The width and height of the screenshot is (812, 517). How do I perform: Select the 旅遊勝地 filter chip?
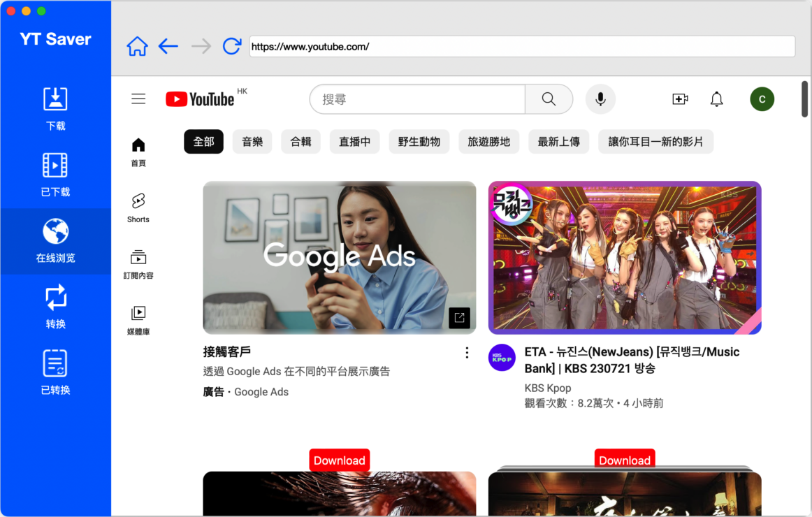click(x=489, y=142)
